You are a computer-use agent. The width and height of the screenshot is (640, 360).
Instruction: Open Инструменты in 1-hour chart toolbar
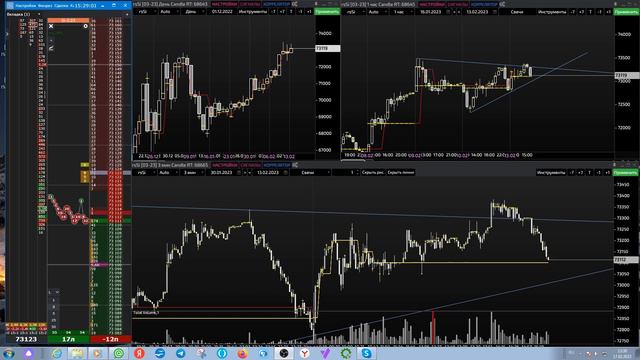click(552, 12)
